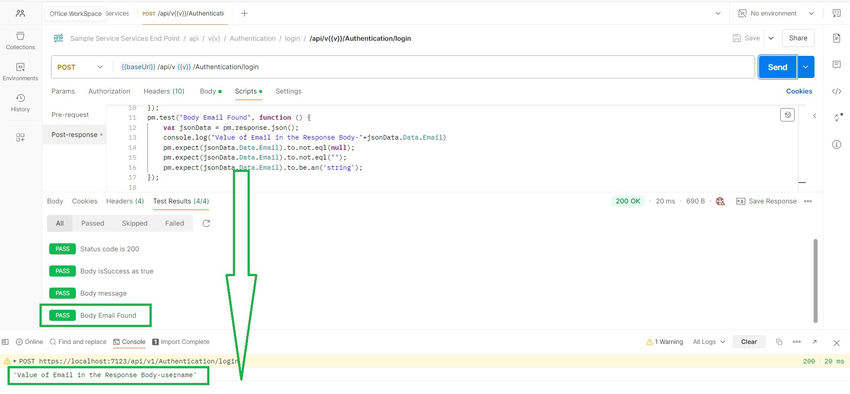Close the console panel with X
850x394 pixels.
coord(836,343)
